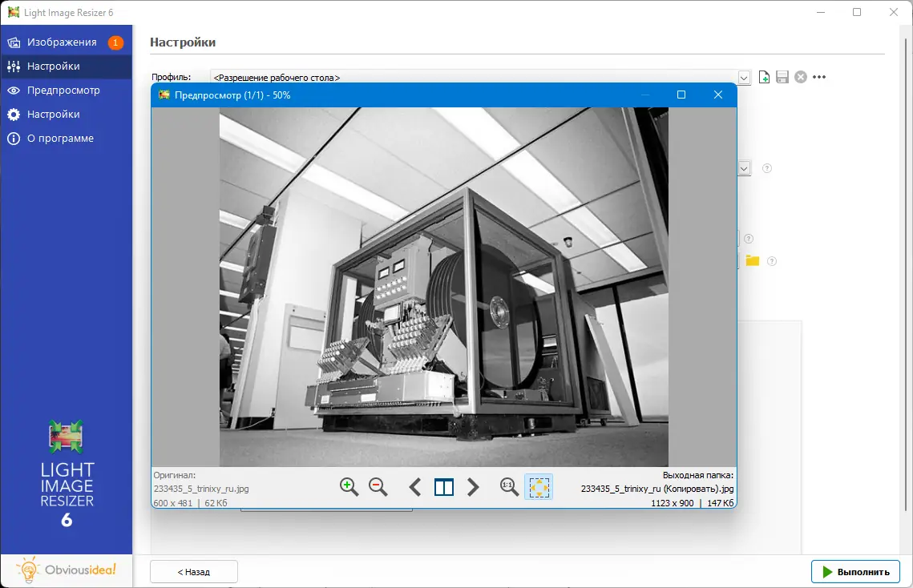Image resolution: width=913 pixels, height=588 pixels.
Task: Click the Профиль combo box field
Action: (480, 78)
